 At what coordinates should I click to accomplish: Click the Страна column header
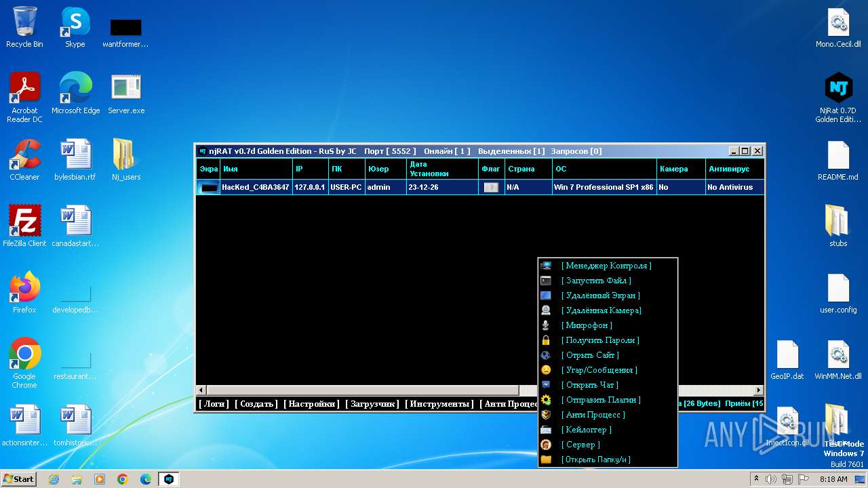tap(528, 169)
